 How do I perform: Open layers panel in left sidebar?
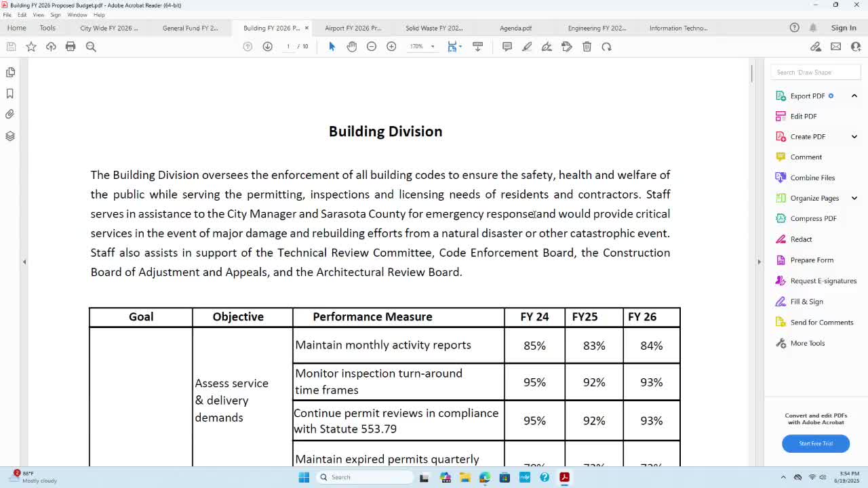10,136
